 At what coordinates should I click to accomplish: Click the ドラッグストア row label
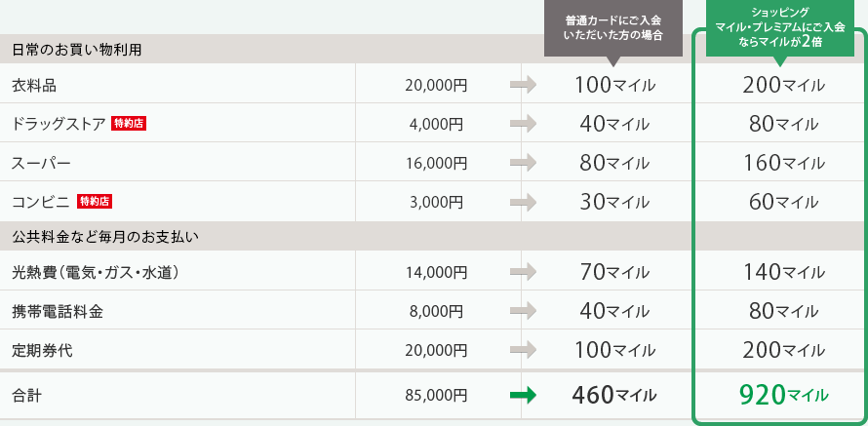(x=59, y=124)
